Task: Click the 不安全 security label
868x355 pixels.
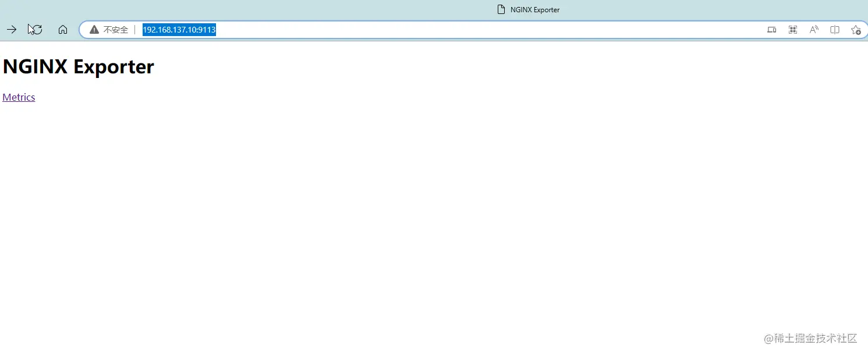Action: coord(116,30)
